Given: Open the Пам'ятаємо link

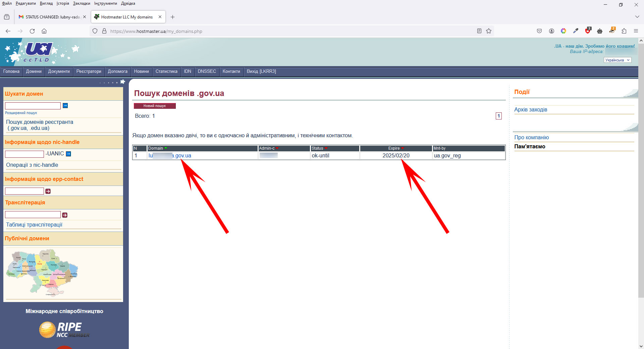Looking at the screenshot, I should point(530,147).
